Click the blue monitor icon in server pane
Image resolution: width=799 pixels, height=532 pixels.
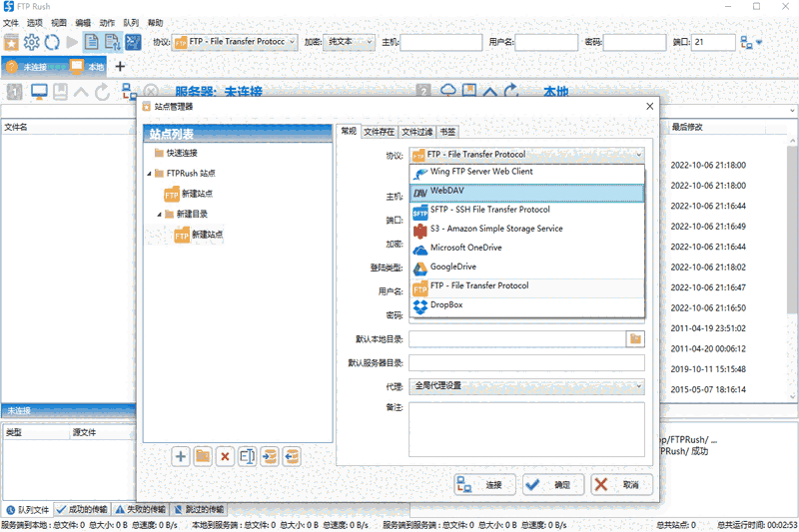(x=39, y=91)
